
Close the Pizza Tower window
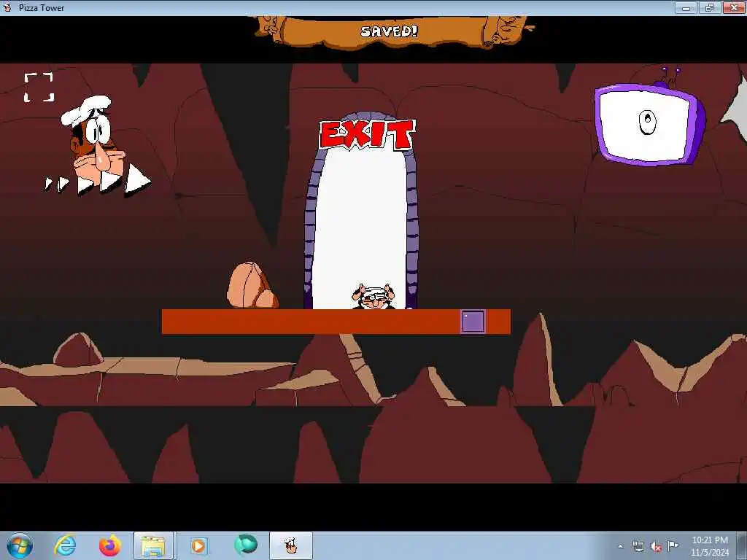pos(733,7)
